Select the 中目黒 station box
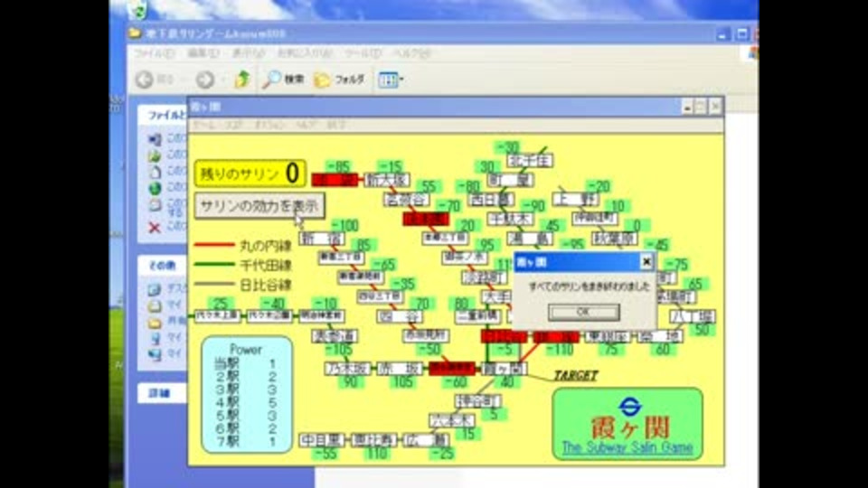This screenshot has height=488, width=868. [x=322, y=440]
